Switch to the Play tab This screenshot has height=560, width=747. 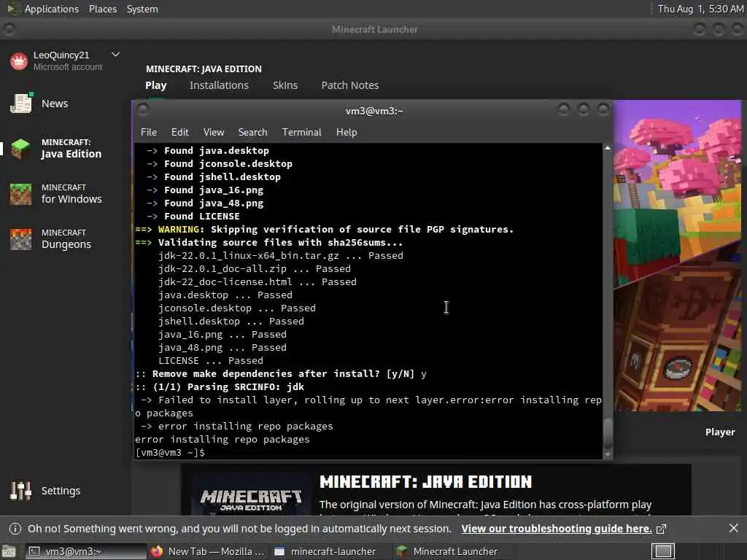[156, 85]
